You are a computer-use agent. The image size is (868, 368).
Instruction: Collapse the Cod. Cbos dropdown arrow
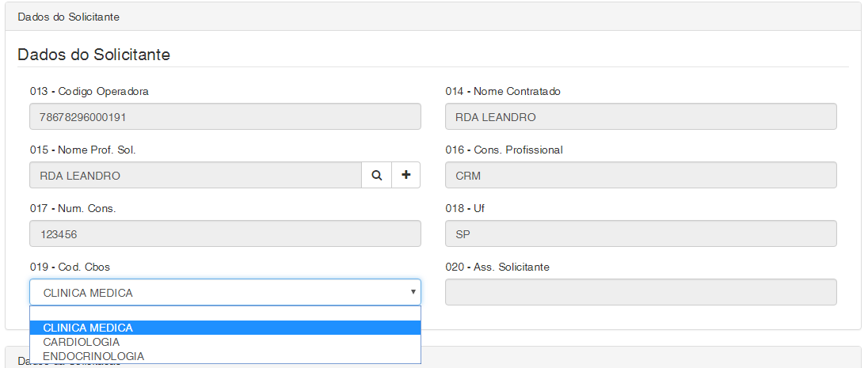[413, 292]
